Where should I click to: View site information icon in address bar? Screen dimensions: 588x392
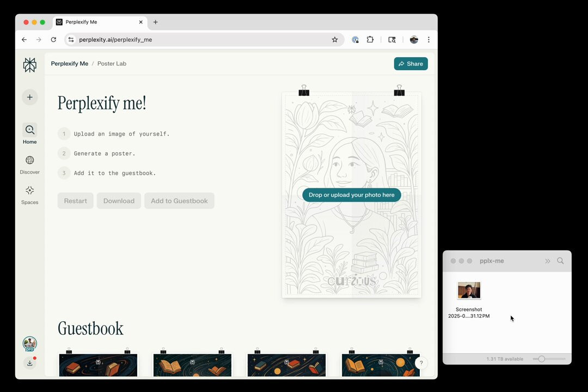(x=71, y=39)
